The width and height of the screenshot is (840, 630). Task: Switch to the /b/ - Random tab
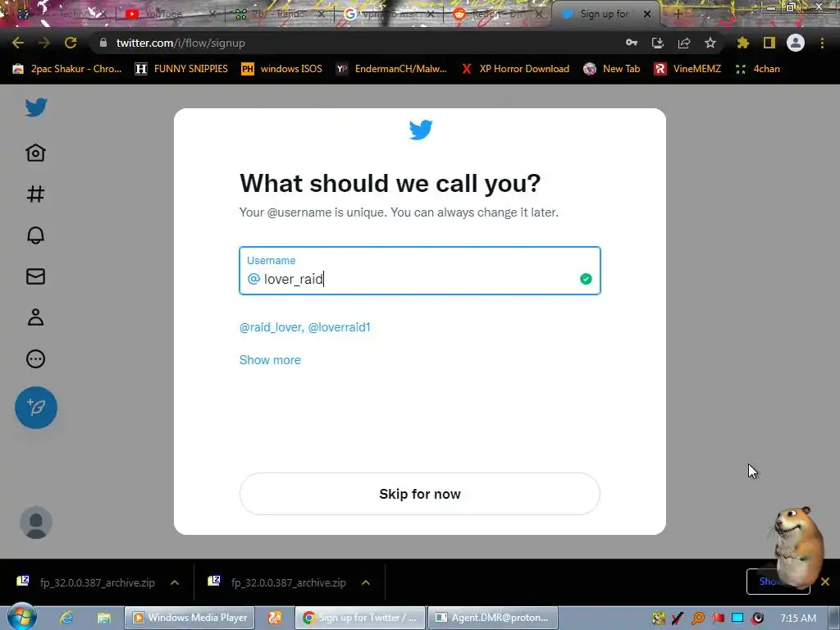pyautogui.click(x=279, y=14)
